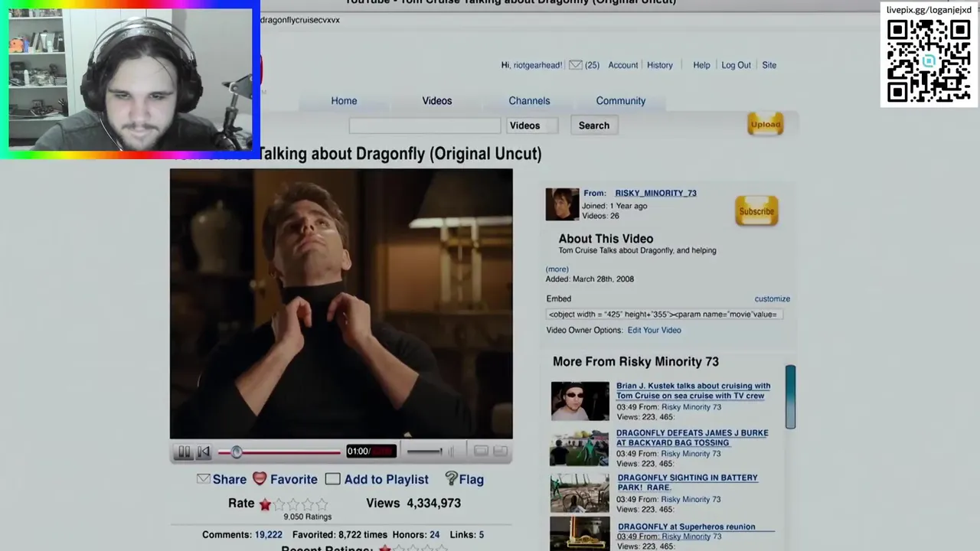The image size is (980, 551).
Task: Click the uploader avatar thumbnail
Action: point(562,204)
